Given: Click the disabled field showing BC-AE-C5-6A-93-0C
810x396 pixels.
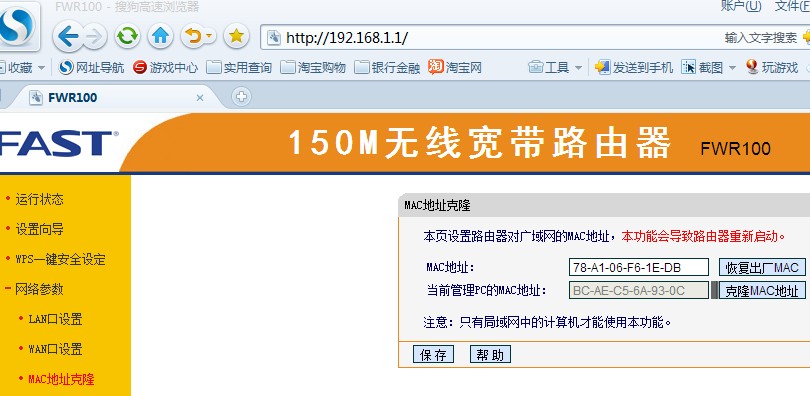Looking at the screenshot, I should pos(638,291).
